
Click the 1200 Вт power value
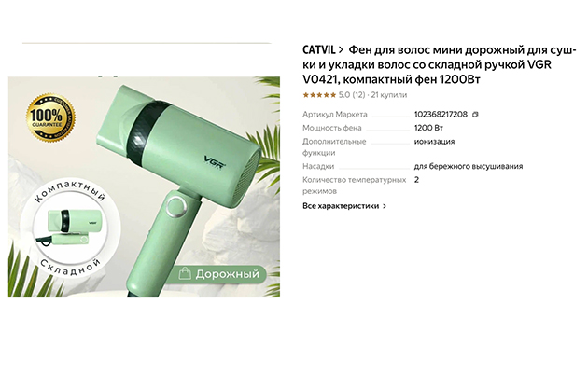(x=428, y=128)
